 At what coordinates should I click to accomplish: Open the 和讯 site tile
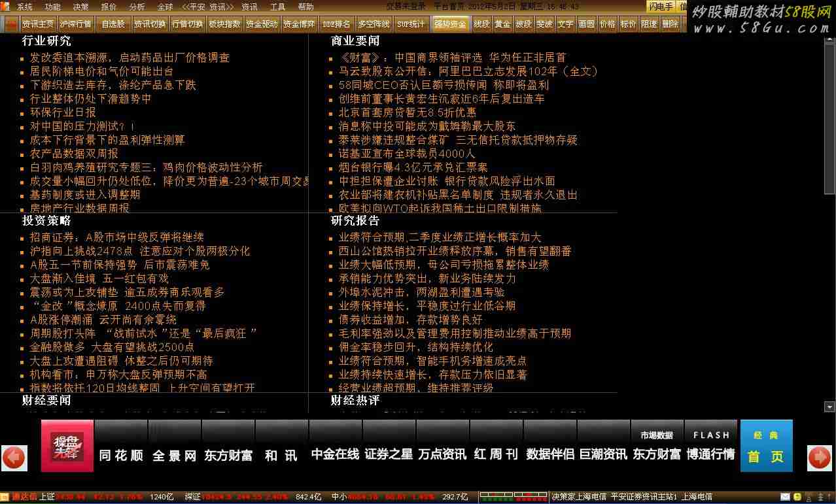(x=282, y=446)
